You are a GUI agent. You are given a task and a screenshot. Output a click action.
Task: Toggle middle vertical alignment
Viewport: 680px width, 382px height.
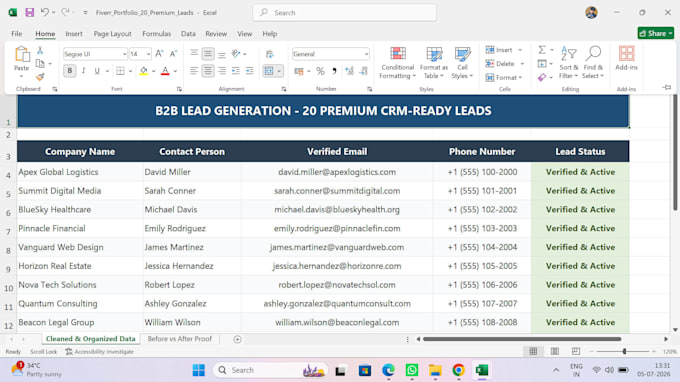point(208,54)
